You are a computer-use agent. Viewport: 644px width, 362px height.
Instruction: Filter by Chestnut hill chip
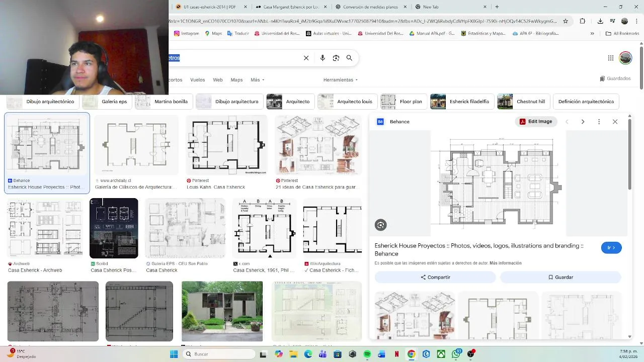(x=522, y=102)
